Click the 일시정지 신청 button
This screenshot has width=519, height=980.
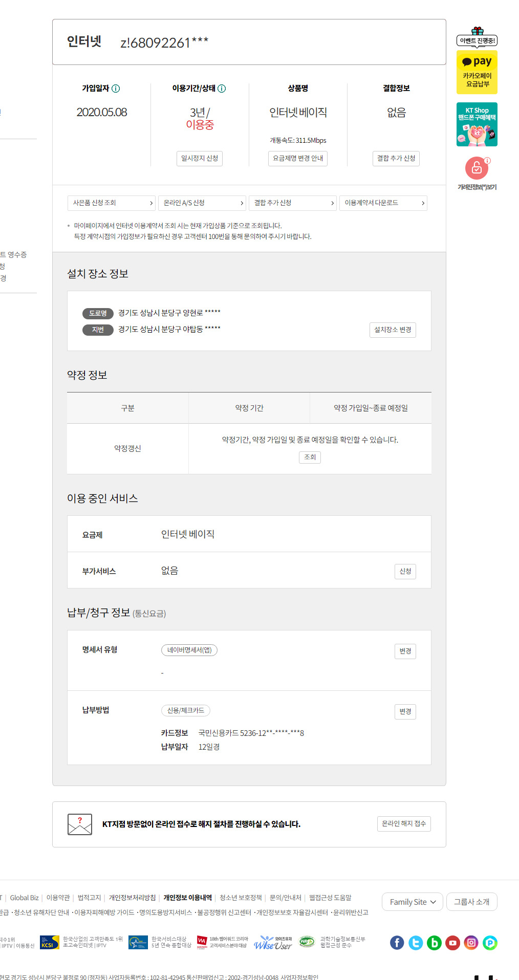tap(200, 159)
